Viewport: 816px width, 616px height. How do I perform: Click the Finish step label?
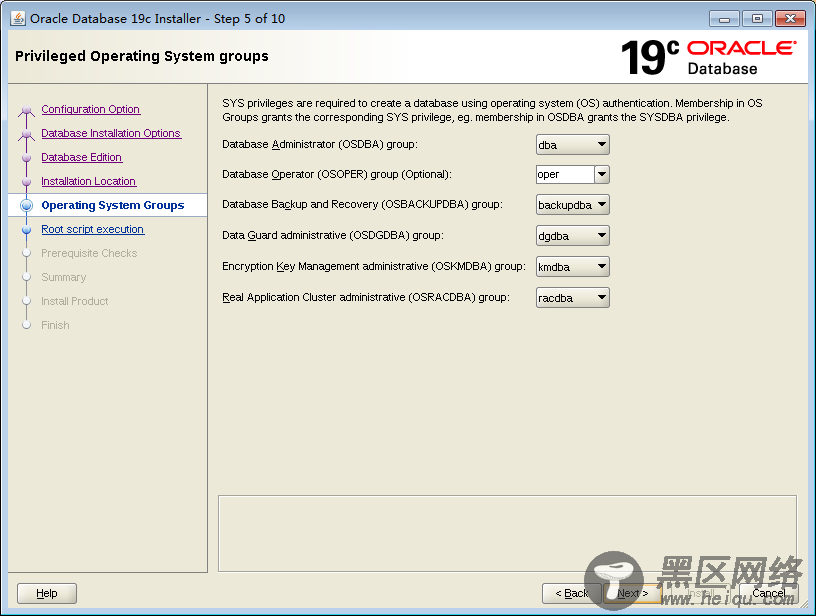[55, 325]
